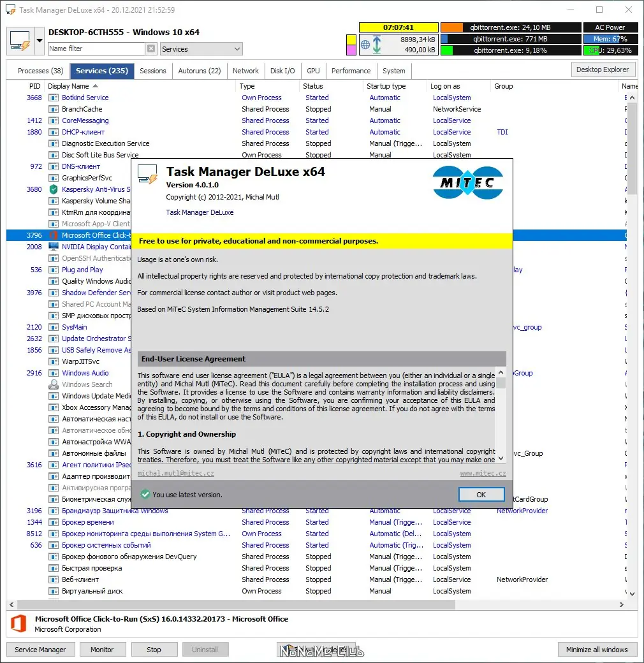Viewport: 644px width, 663px height.
Task: Click the computer icon button near hostname
Action: point(20,41)
